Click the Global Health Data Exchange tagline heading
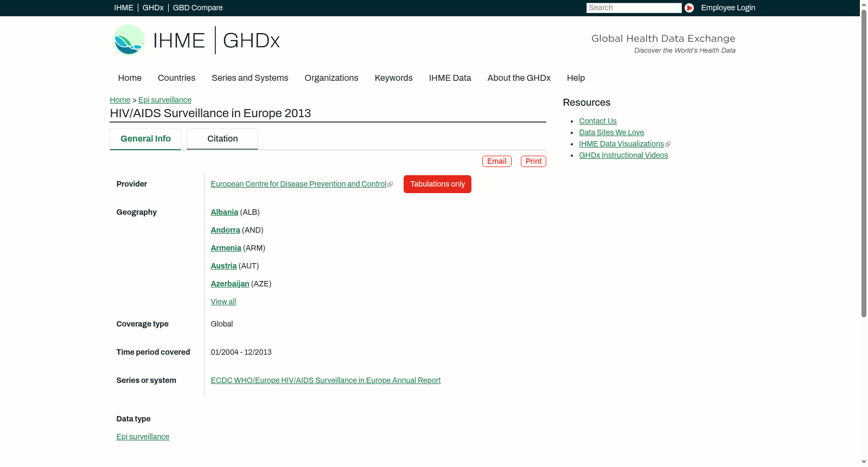The height and width of the screenshot is (467, 868). (x=663, y=39)
